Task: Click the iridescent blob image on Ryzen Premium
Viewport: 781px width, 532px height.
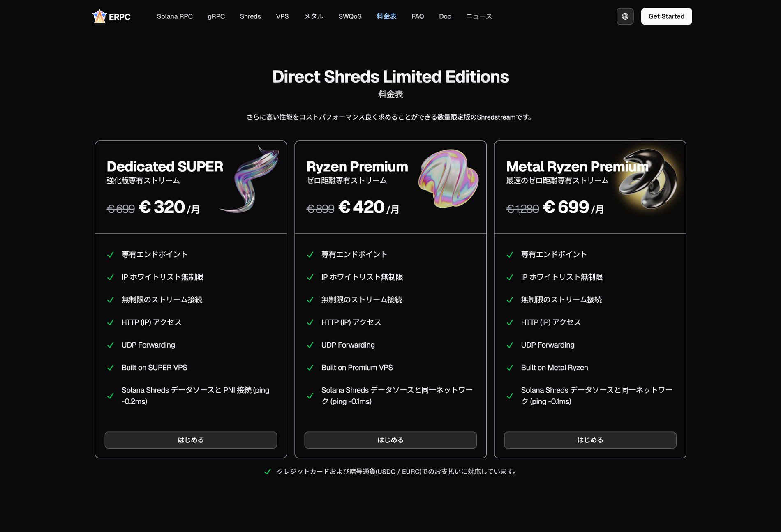Action: (x=448, y=180)
